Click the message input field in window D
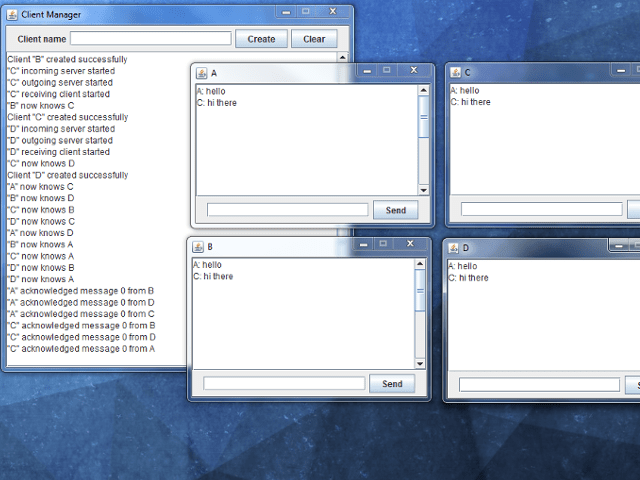640x480 pixels. pos(539,384)
